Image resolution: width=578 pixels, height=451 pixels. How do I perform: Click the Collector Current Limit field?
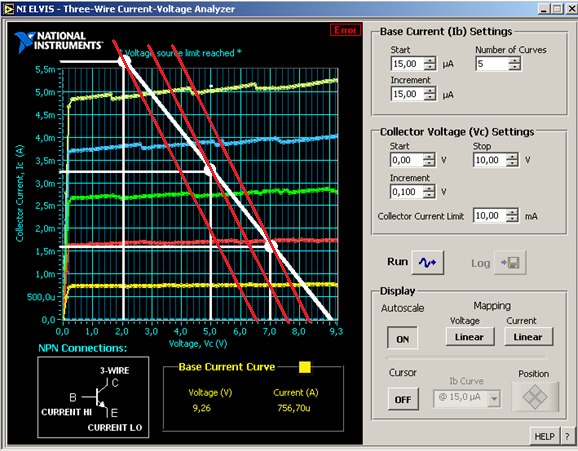click(490, 215)
